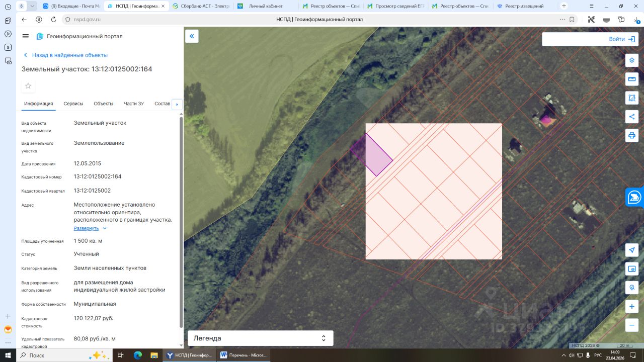This screenshot has width=644, height=362.
Task: Click the НСПД browser taskbar button
Action: click(189, 355)
